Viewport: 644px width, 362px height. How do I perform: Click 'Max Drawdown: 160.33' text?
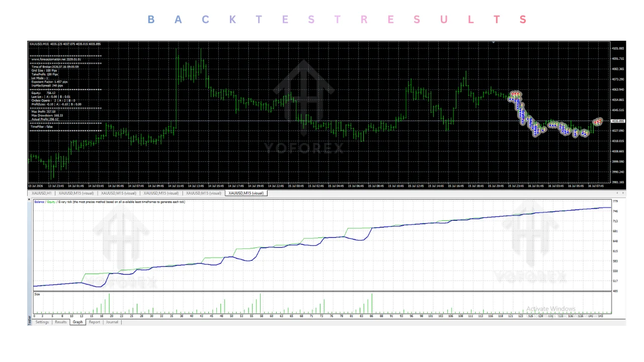[x=47, y=116]
